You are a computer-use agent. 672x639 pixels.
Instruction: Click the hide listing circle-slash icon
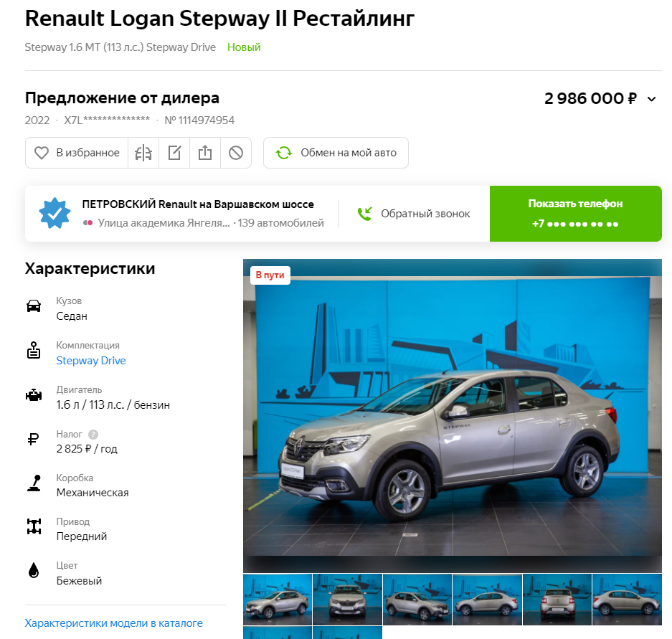pos(236,153)
